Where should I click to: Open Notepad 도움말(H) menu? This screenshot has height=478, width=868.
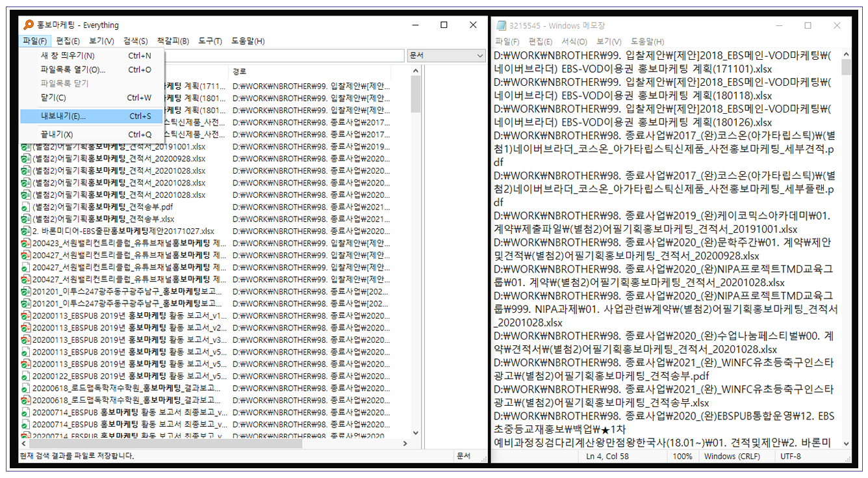click(x=647, y=42)
